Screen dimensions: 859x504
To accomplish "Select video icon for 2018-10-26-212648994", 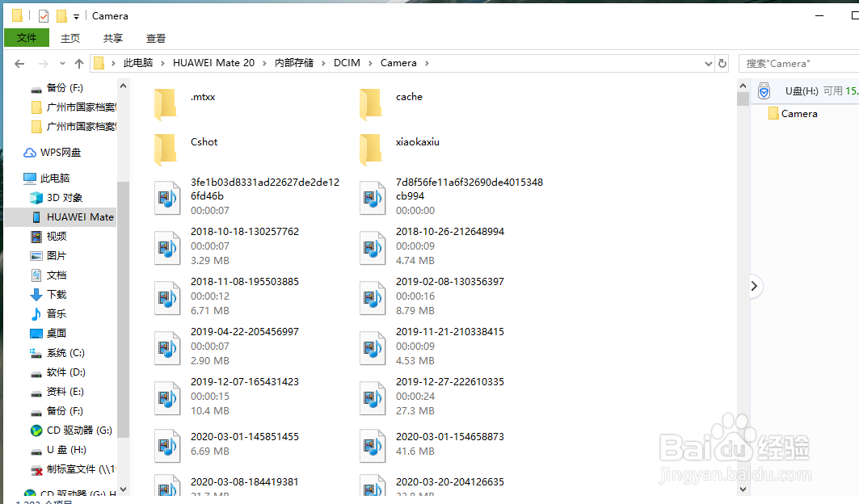I will (373, 248).
